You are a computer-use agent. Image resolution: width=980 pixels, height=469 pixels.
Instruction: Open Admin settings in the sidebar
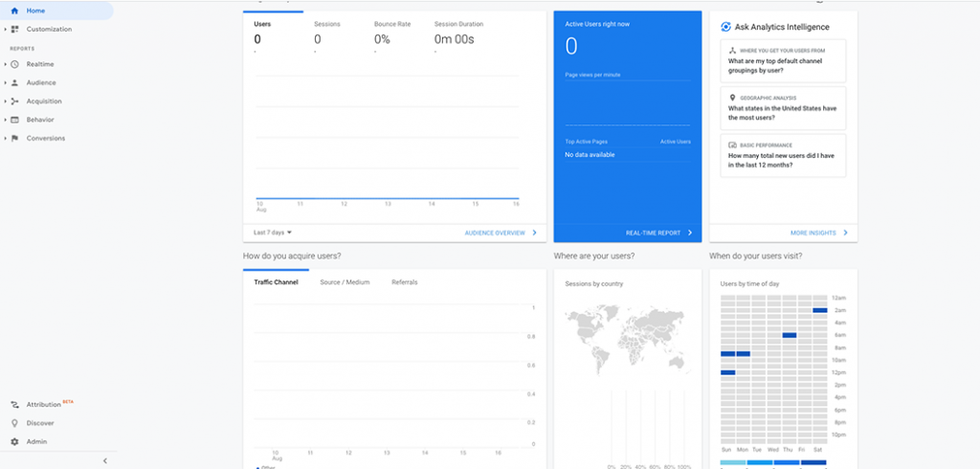(36, 441)
